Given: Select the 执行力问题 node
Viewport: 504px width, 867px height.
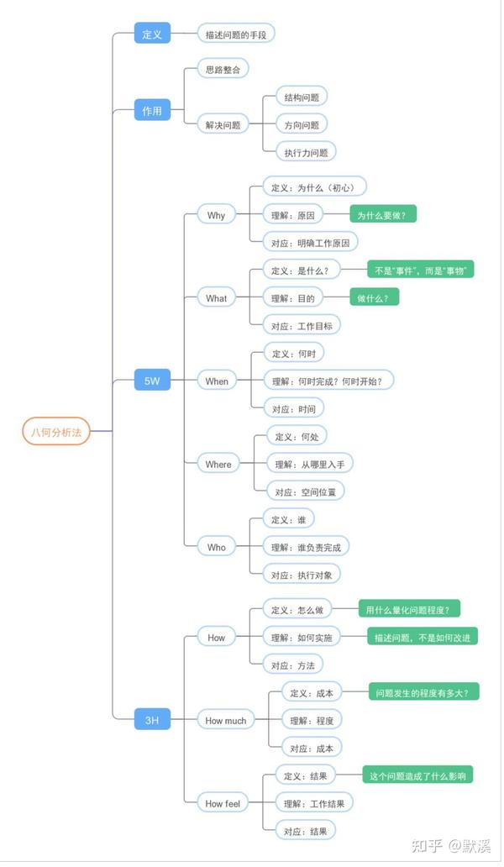Looking at the screenshot, I should [306, 152].
